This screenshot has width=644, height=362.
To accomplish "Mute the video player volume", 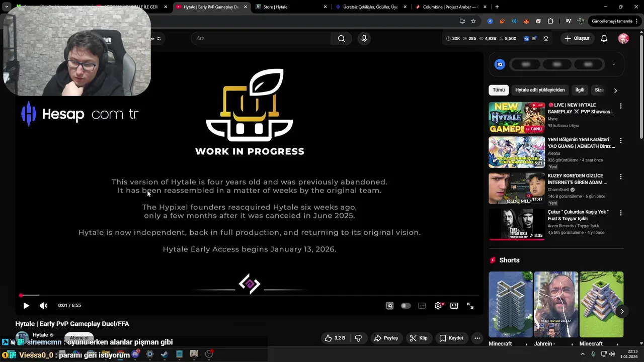I will click(x=44, y=305).
